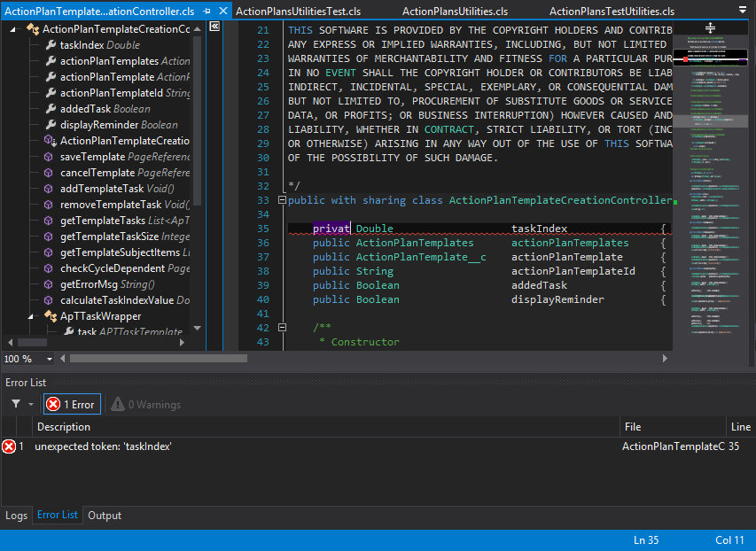Click the class icon of the outline root
The height and width of the screenshot is (551, 756).
tap(33, 29)
